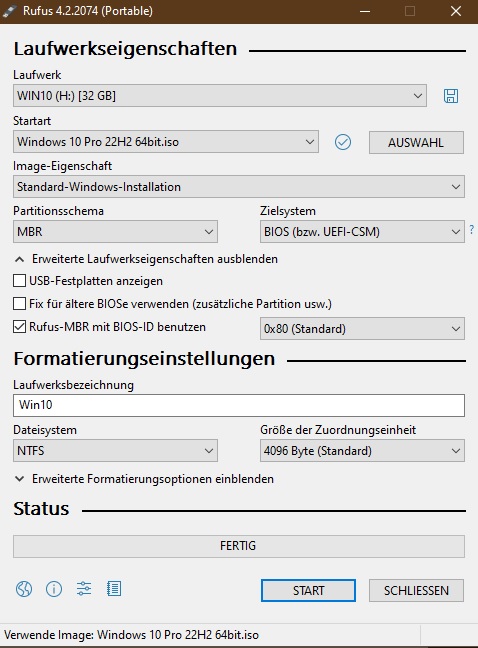Enable Fix für ältere BIOSe verwenden
This screenshot has width=478, height=648.
[x=19, y=304]
